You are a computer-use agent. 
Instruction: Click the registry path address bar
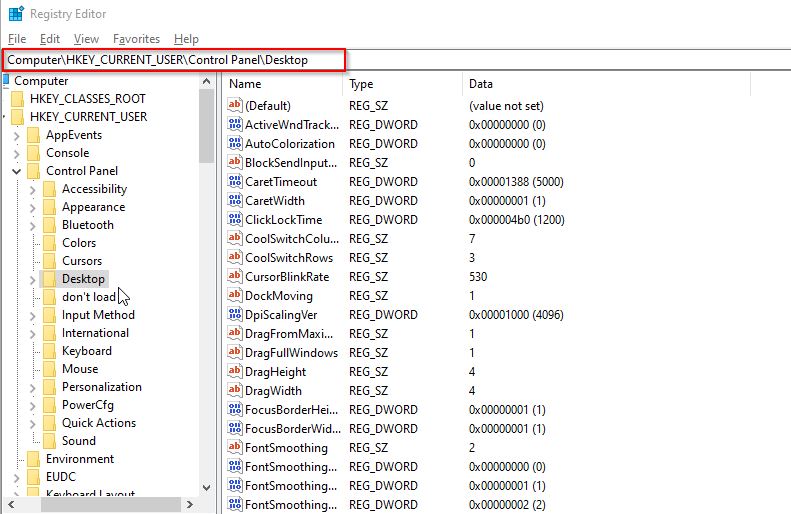[396, 60]
